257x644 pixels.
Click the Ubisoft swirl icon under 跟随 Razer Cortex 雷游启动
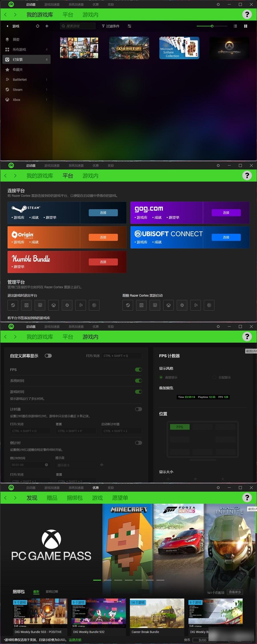click(x=209, y=305)
